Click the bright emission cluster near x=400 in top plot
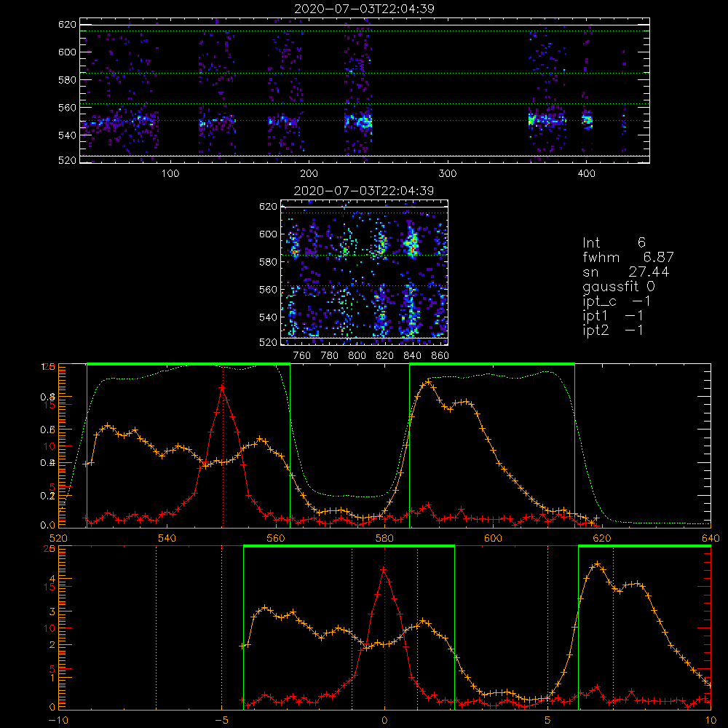This screenshot has height=728, width=728. 587,120
